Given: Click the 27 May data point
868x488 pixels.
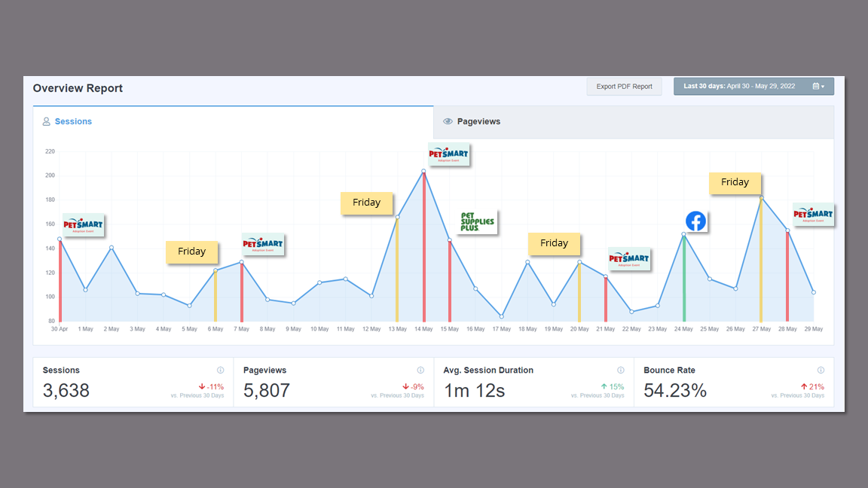Looking at the screenshot, I should coord(761,197).
